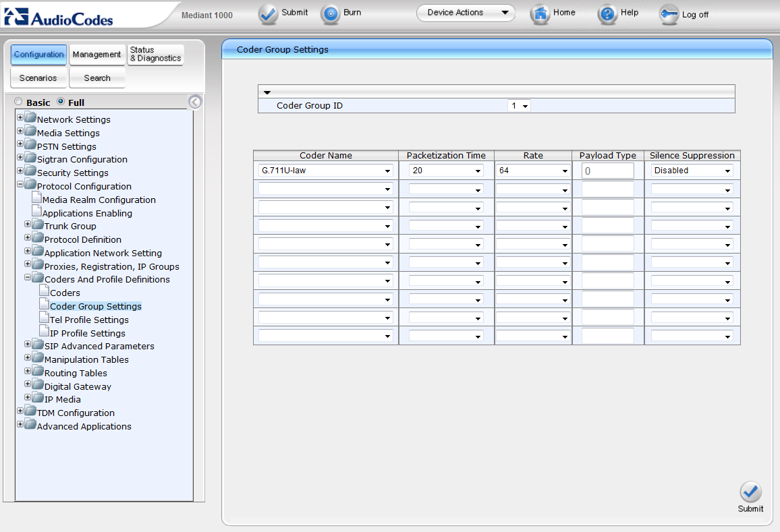This screenshot has height=532, width=780.
Task: Click the Payload Type field in first row
Action: pos(608,171)
